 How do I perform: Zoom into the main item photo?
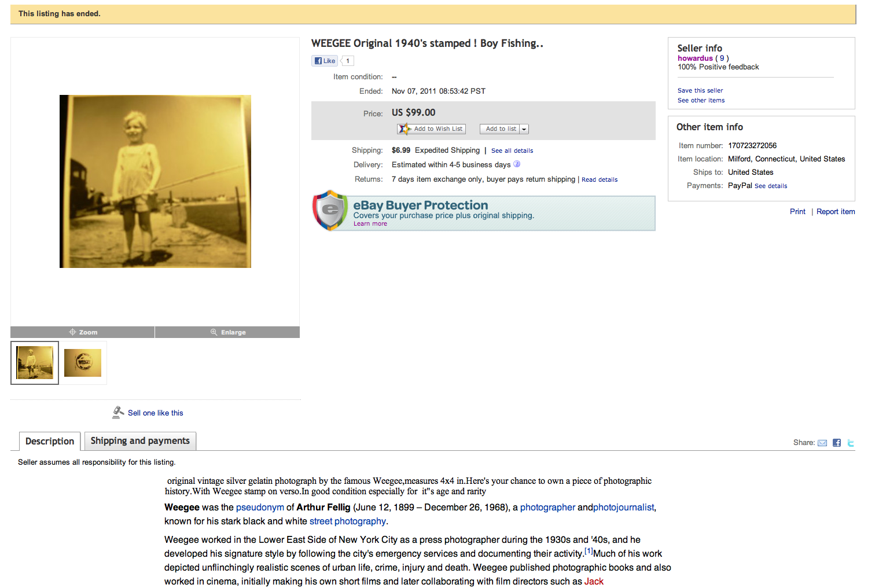click(83, 332)
